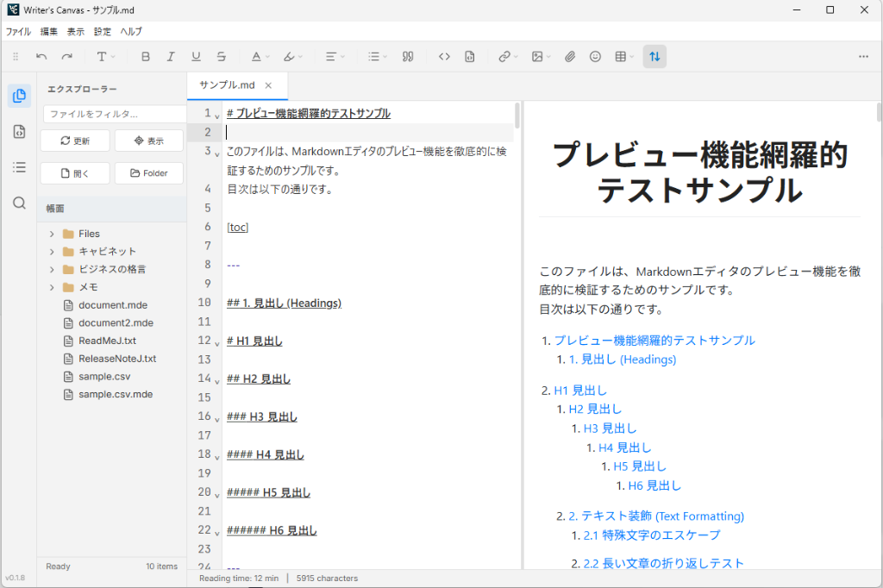Open the 表示 menu
The height and width of the screenshot is (588, 883).
pos(76,32)
